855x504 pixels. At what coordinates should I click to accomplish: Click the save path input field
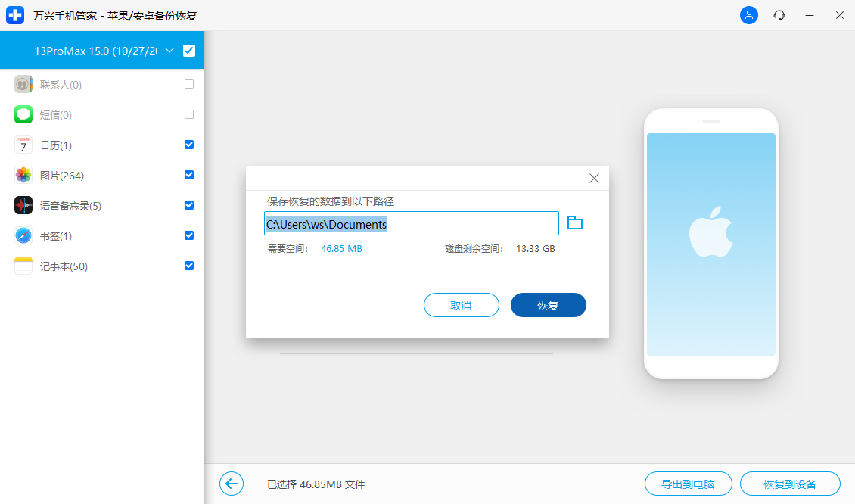tap(411, 223)
